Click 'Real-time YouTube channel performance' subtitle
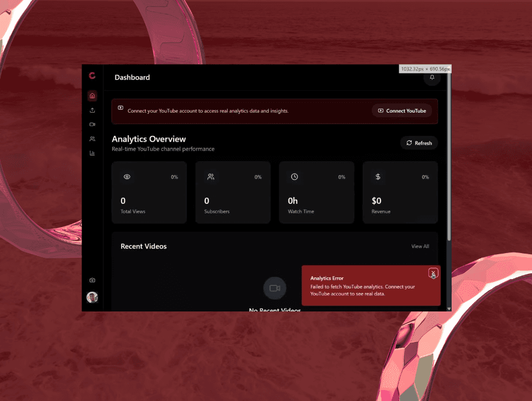The image size is (532, 401). (163, 149)
